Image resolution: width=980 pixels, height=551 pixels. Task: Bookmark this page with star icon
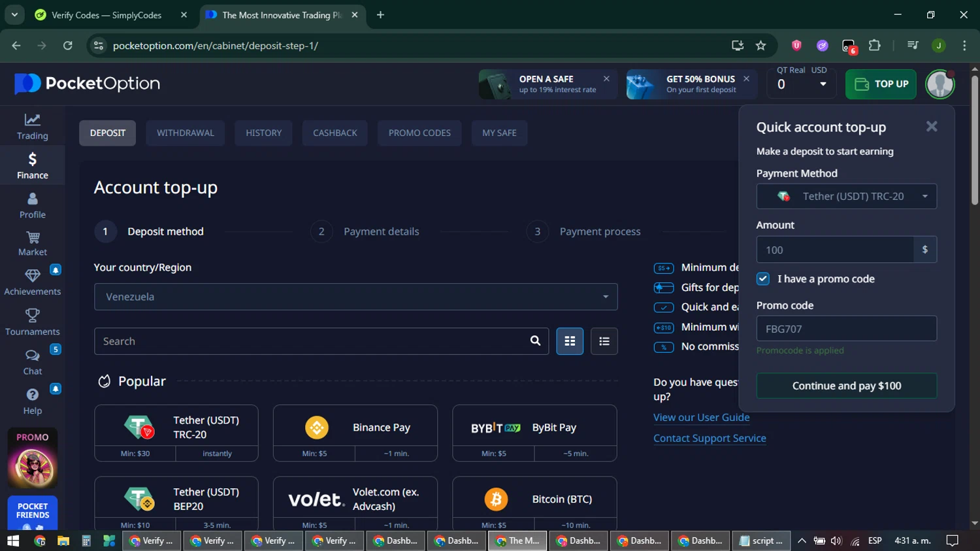[760, 45]
